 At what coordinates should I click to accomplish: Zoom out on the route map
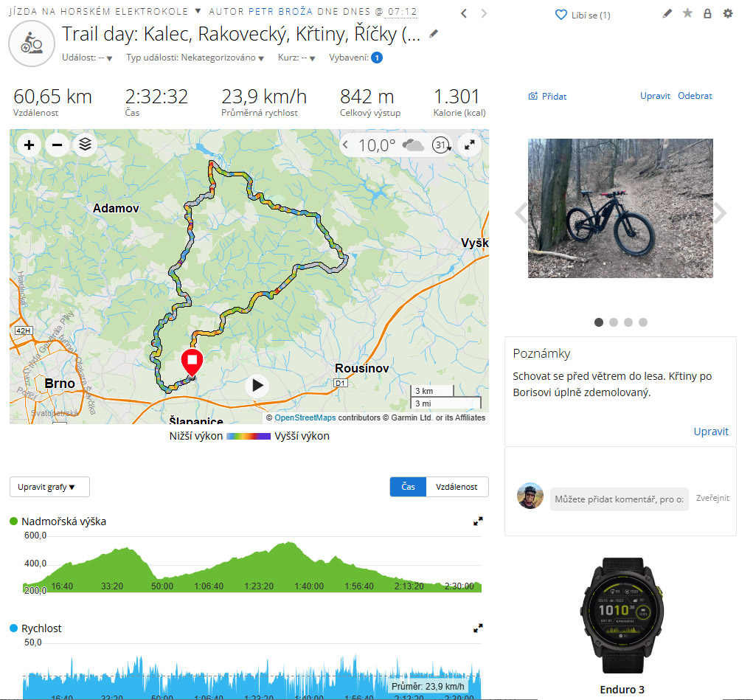pos(57,145)
